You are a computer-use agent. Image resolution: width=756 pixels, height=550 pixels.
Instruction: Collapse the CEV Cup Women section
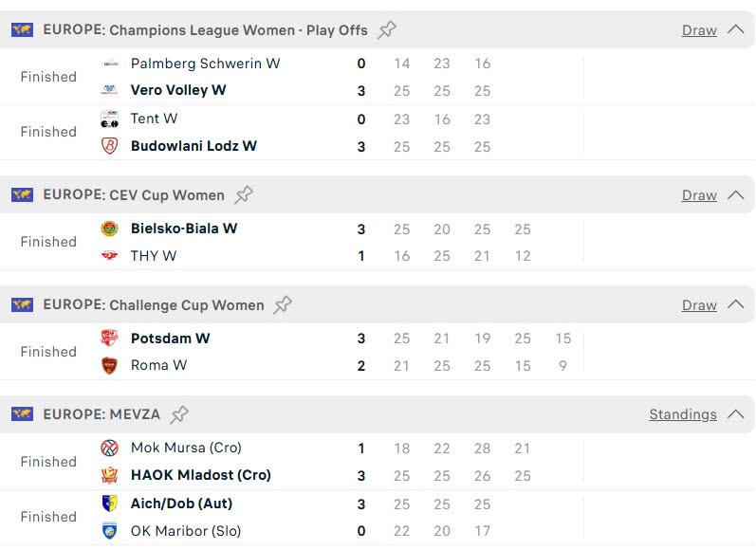click(x=736, y=194)
